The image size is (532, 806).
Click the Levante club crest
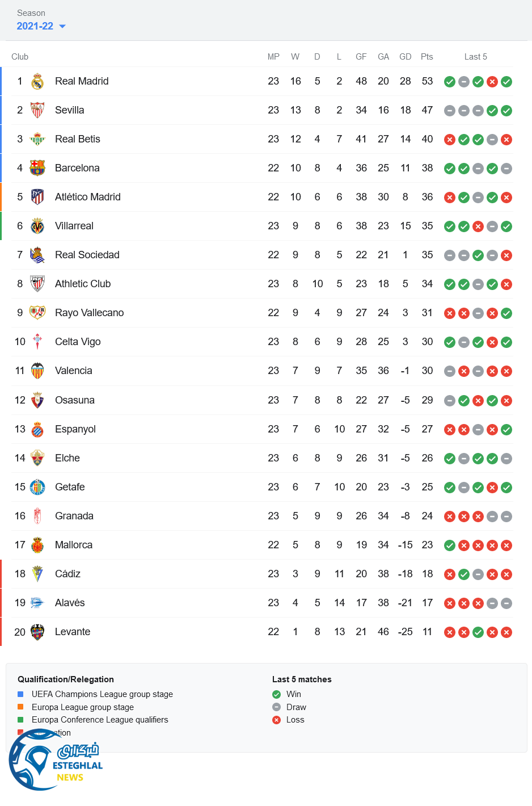tap(37, 632)
